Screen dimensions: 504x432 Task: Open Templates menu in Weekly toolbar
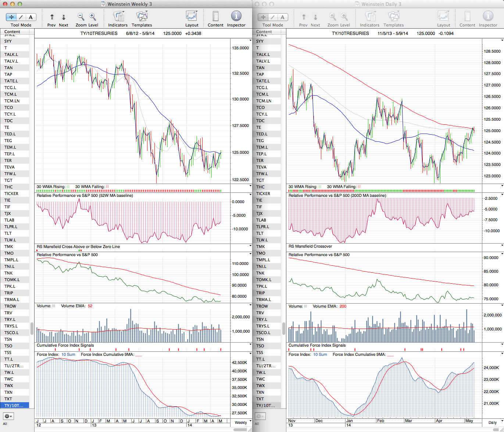click(142, 17)
